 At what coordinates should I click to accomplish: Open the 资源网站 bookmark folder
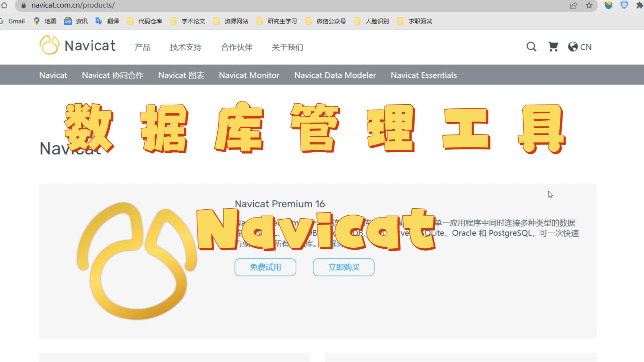231,21
